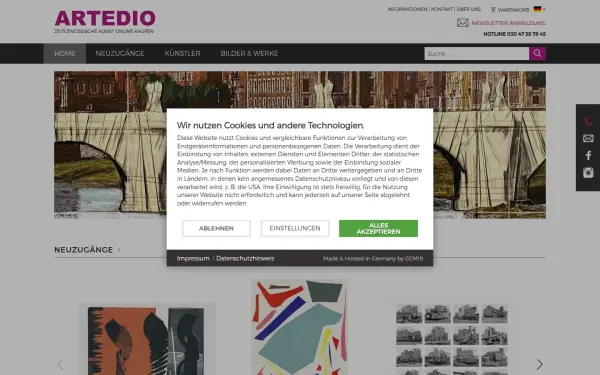This screenshot has width=600, height=375.
Task: Open the Facebook icon in side panel
Action: tap(588, 155)
